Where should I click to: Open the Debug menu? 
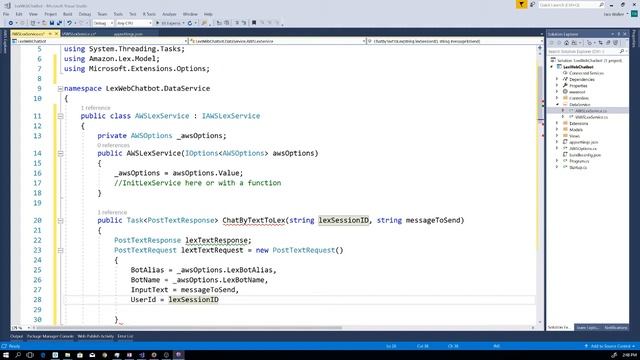tap(85, 14)
